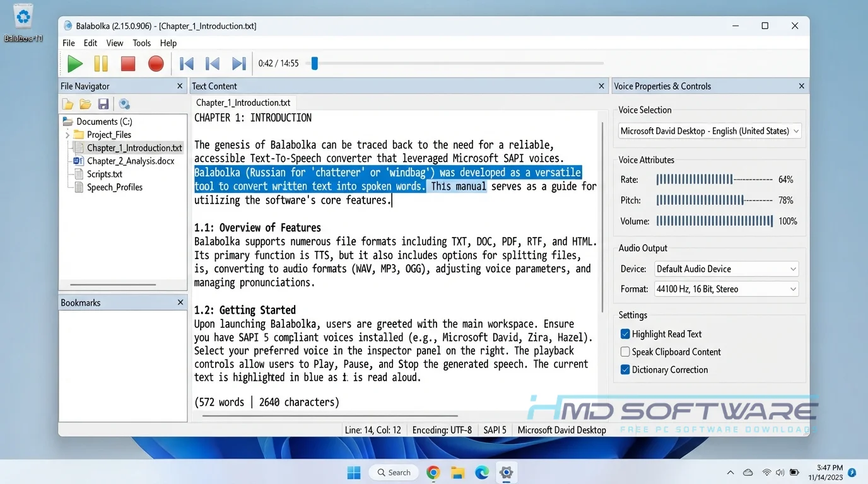Click the Word icon beside Chapter_2_Analysis.docx

pyautogui.click(x=79, y=161)
